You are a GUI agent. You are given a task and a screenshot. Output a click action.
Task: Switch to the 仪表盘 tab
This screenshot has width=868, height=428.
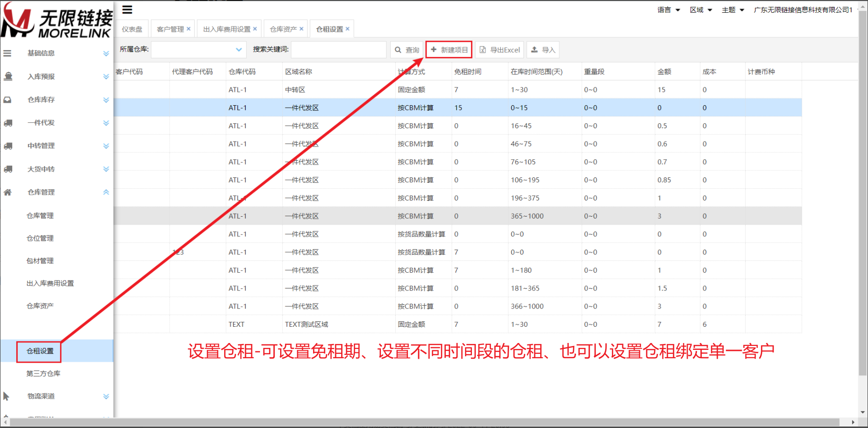click(x=132, y=29)
